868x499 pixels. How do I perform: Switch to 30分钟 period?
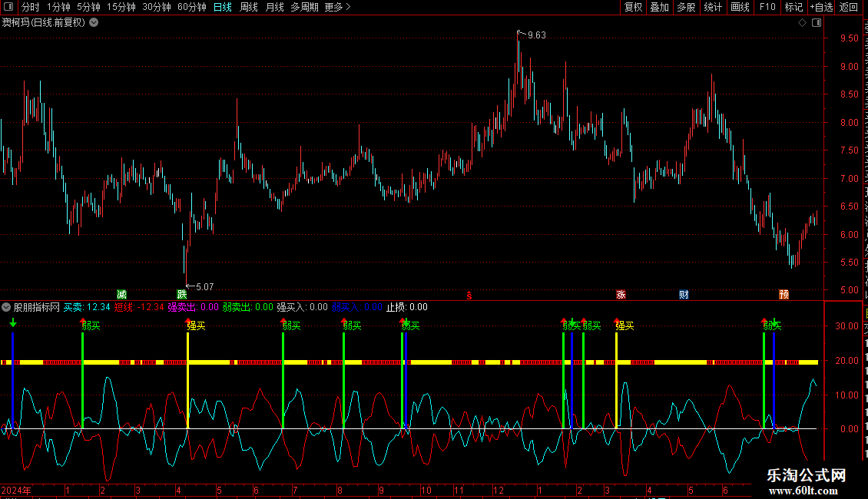(x=157, y=7)
